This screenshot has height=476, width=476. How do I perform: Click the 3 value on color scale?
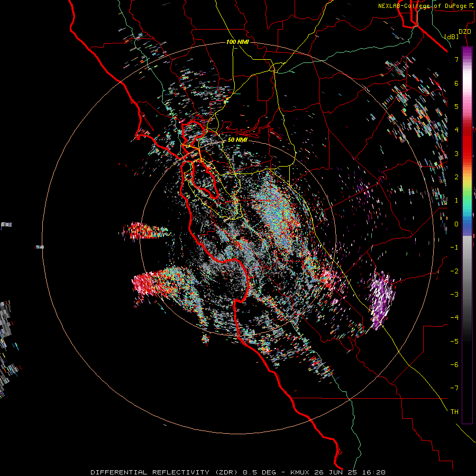click(456, 153)
